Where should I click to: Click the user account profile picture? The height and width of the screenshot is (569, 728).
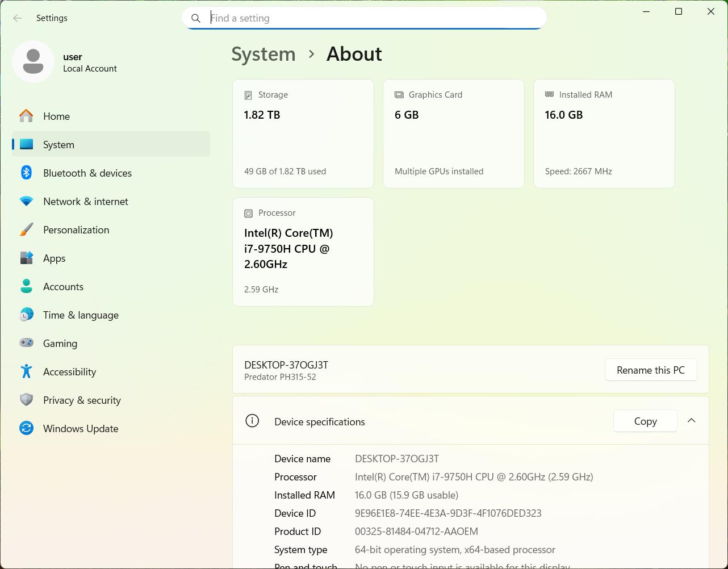(x=33, y=62)
